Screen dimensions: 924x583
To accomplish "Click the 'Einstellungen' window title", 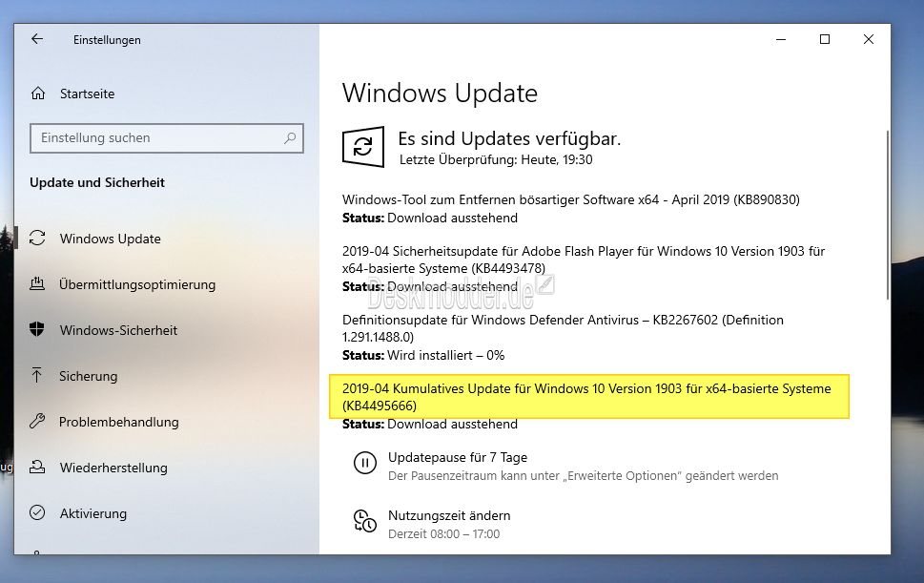I will click(107, 40).
